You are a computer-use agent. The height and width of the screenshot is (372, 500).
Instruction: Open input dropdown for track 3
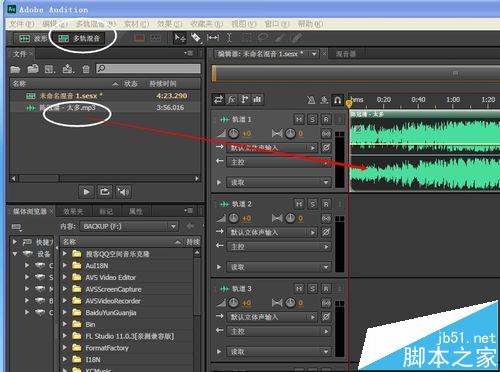272,317
